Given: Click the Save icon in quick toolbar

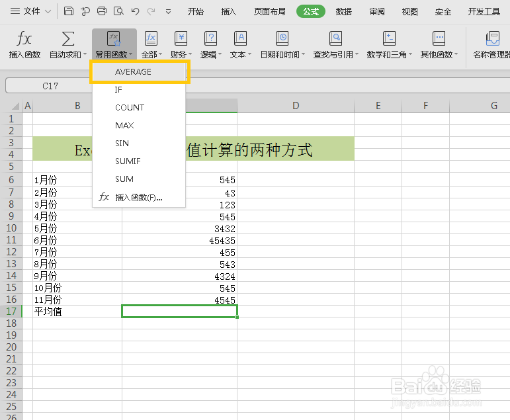Looking at the screenshot, I should (x=68, y=11).
